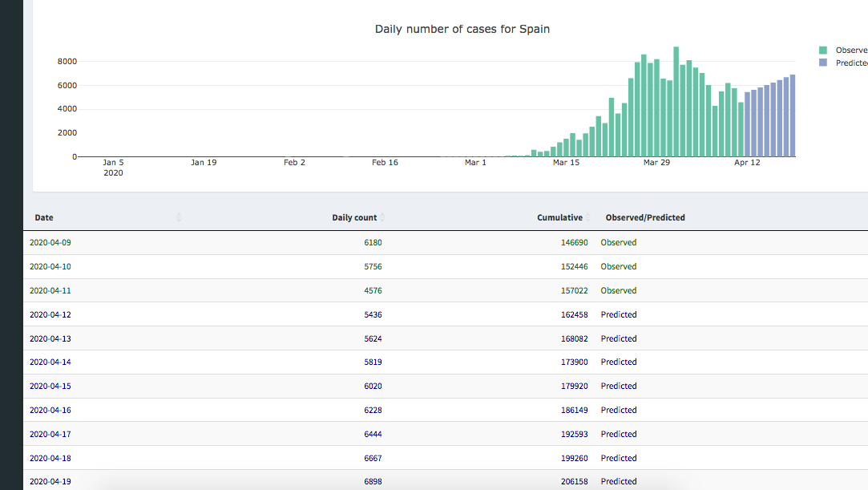
Task: Click the chart title for Spain
Action: pos(462,29)
